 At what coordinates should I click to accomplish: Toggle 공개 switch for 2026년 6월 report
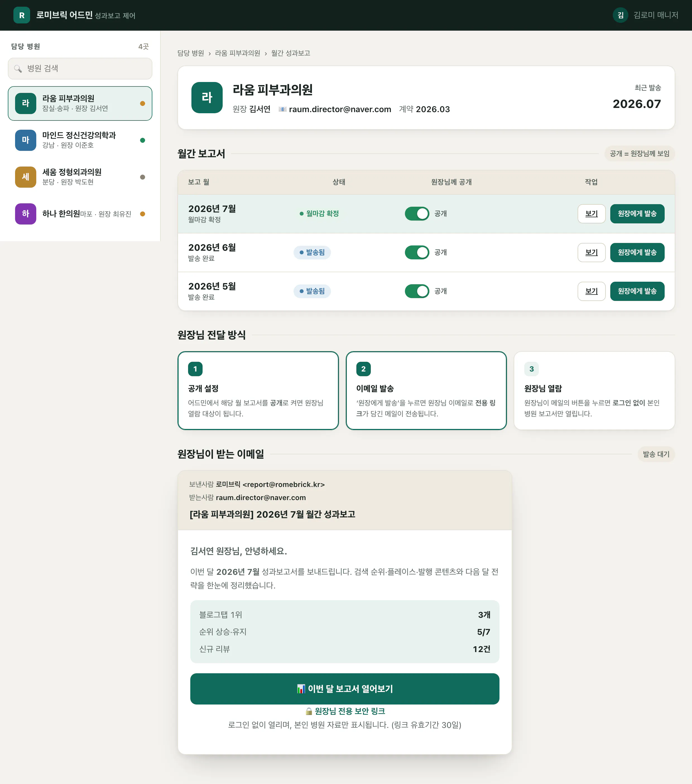coord(417,252)
